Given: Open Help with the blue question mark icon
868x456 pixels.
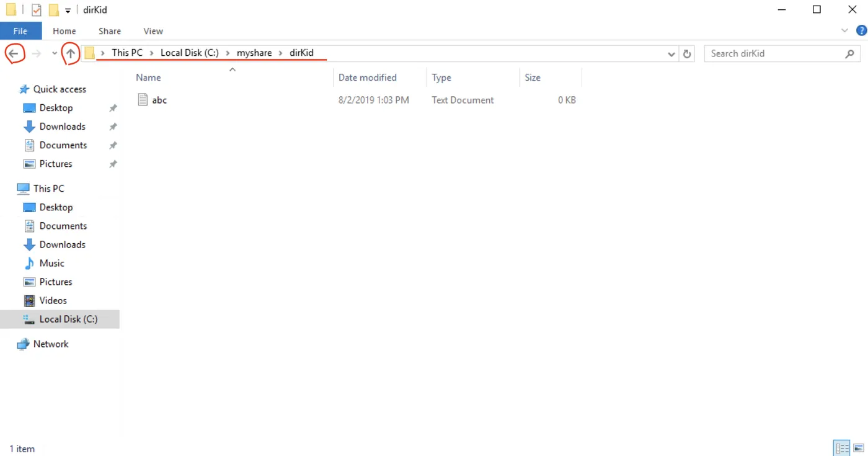Looking at the screenshot, I should click(861, 30).
